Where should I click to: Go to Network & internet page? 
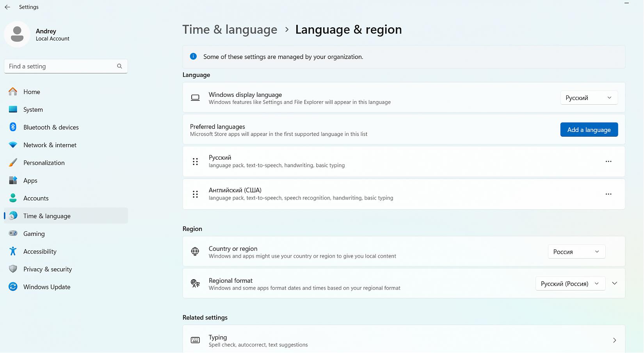pyautogui.click(x=50, y=145)
